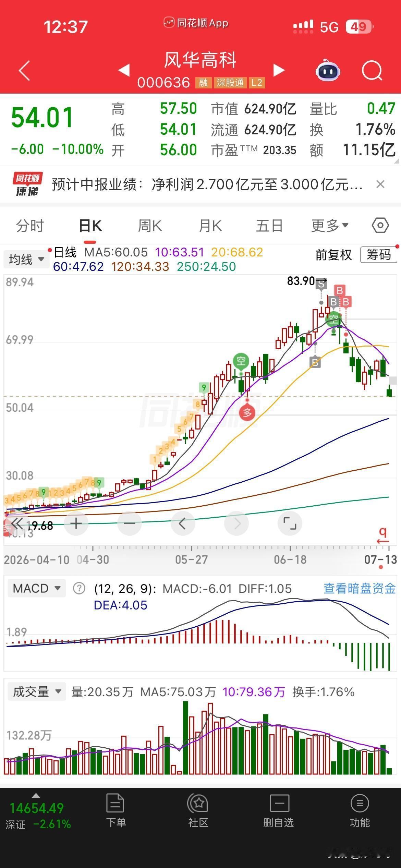Open the search magnifier icon
The height and width of the screenshot is (868, 401).
[x=372, y=71]
